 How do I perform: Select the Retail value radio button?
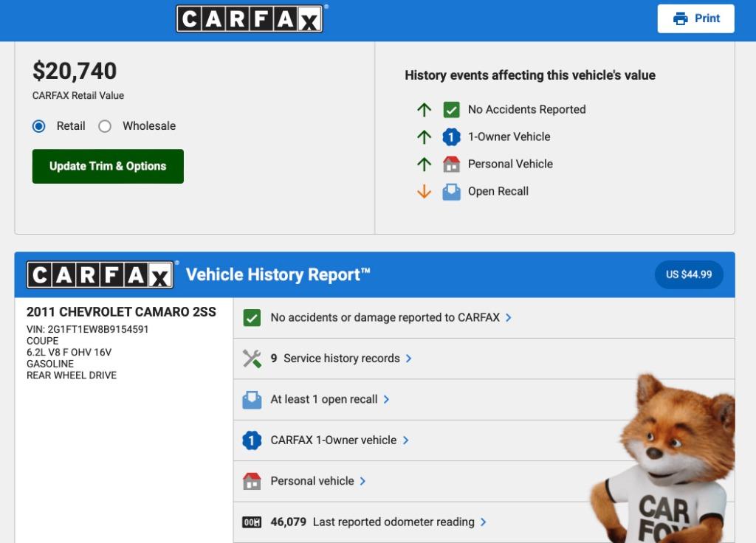click(38, 126)
